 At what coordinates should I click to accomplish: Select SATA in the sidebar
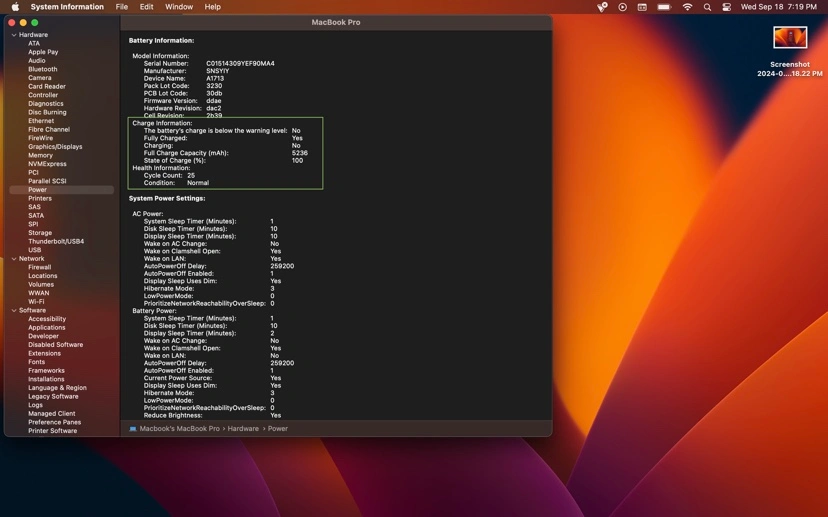(36, 215)
